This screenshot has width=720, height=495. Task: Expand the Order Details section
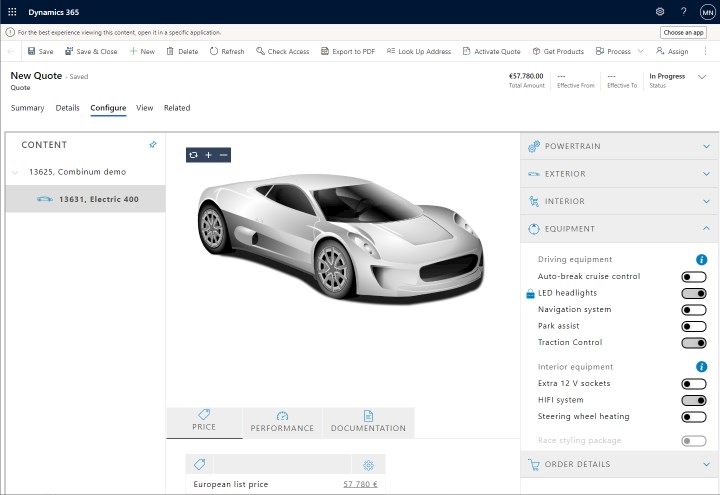click(x=620, y=464)
